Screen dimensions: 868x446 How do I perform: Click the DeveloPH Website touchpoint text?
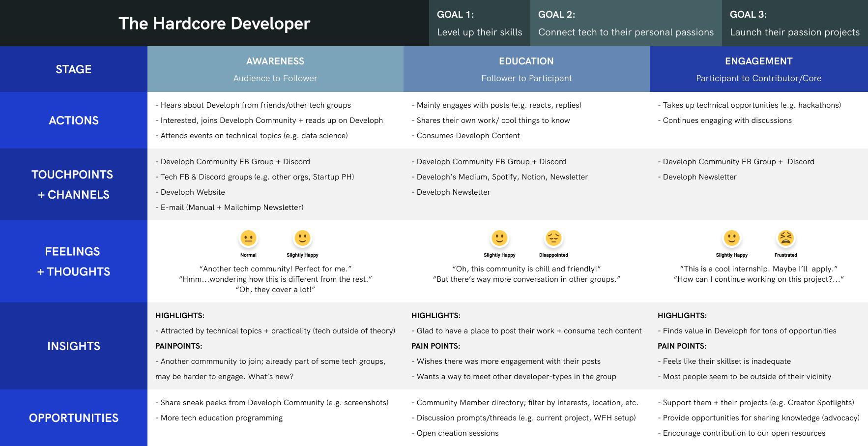193,192
